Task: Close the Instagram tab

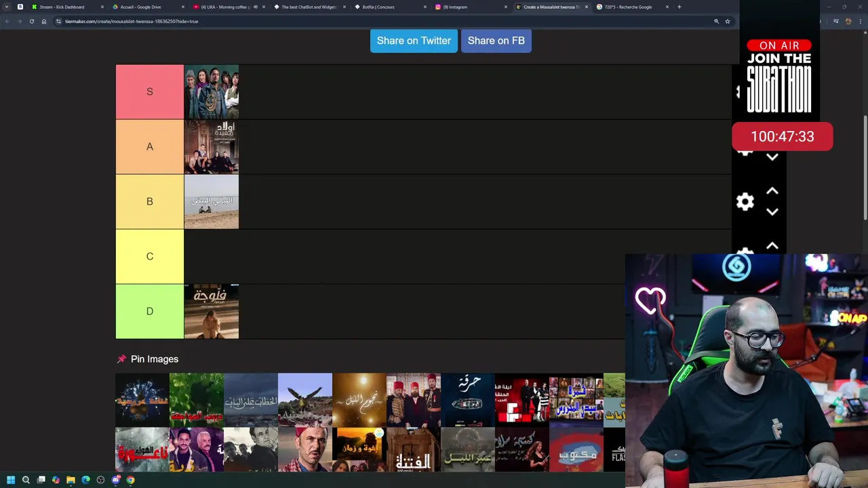Action: (x=505, y=7)
